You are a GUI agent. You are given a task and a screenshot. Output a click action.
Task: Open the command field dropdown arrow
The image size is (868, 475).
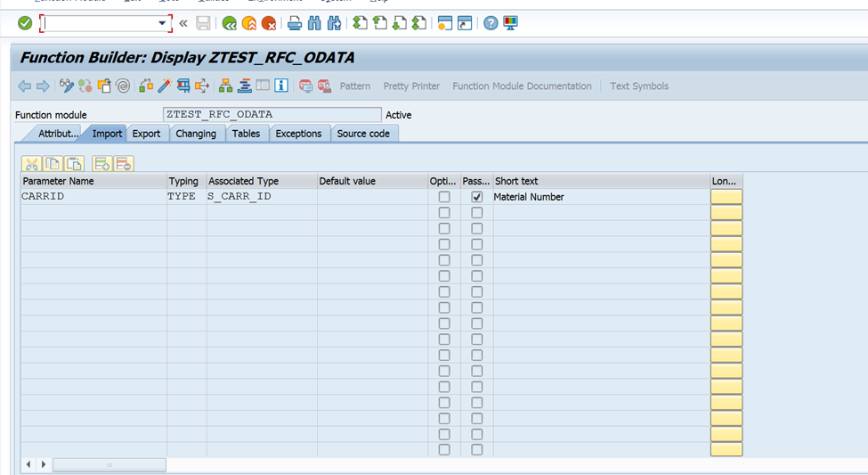(162, 23)
